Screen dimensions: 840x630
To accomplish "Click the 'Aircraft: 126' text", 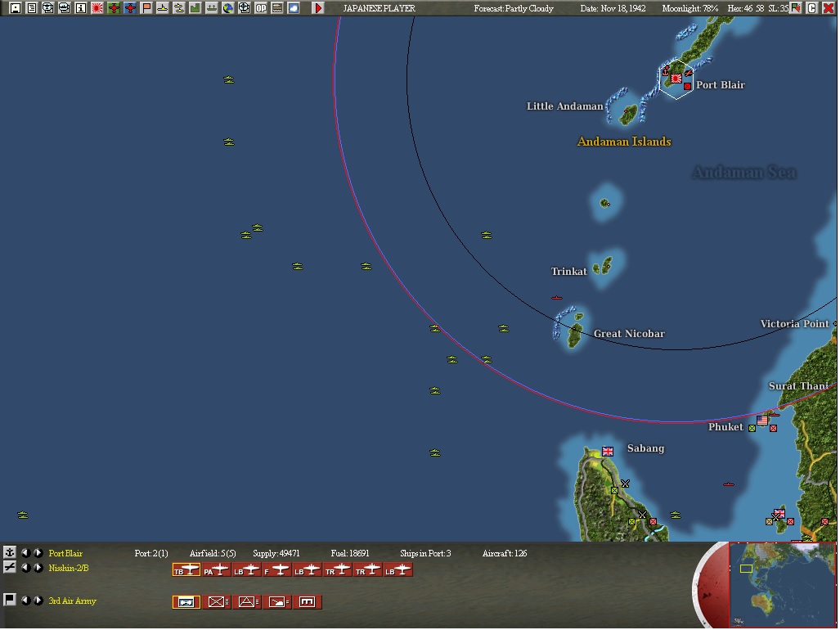I will coord(505,553).
